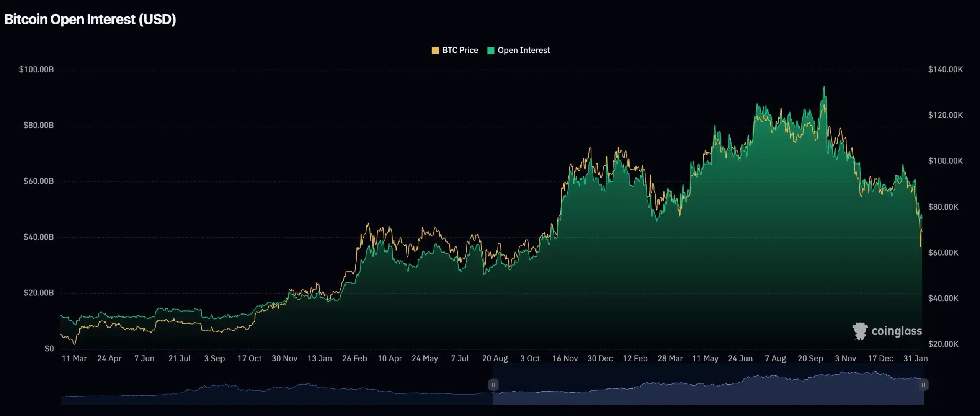Click the 16 Nov axis label
Viewport: 980px width, 416px height.
point(565,359)
